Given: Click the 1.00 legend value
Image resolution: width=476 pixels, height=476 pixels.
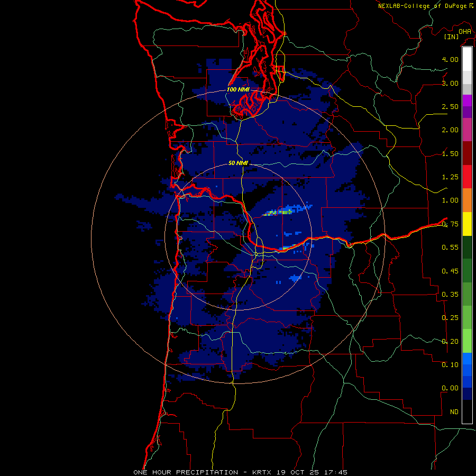Looking at the screenshot, I should tap(450, 200).
